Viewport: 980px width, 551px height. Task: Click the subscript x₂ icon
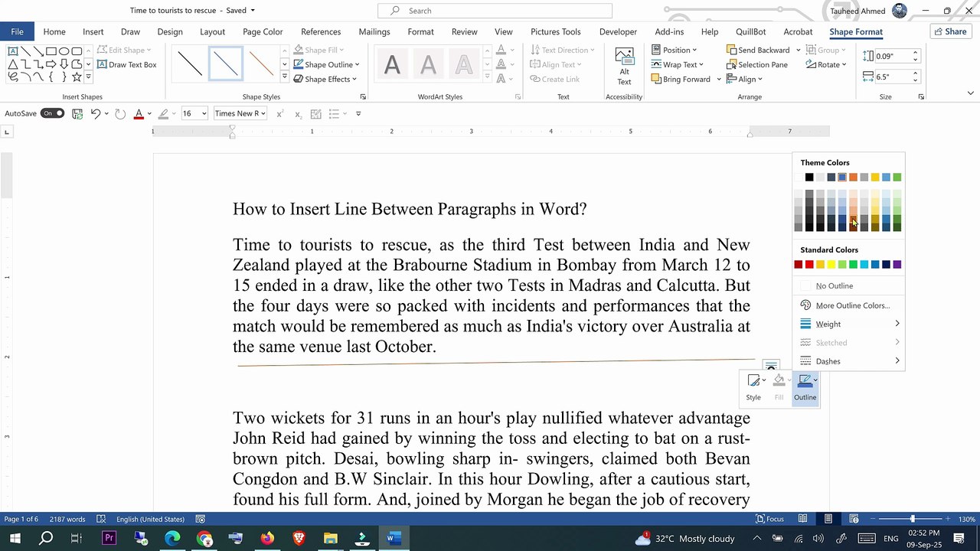pos(298,113)
